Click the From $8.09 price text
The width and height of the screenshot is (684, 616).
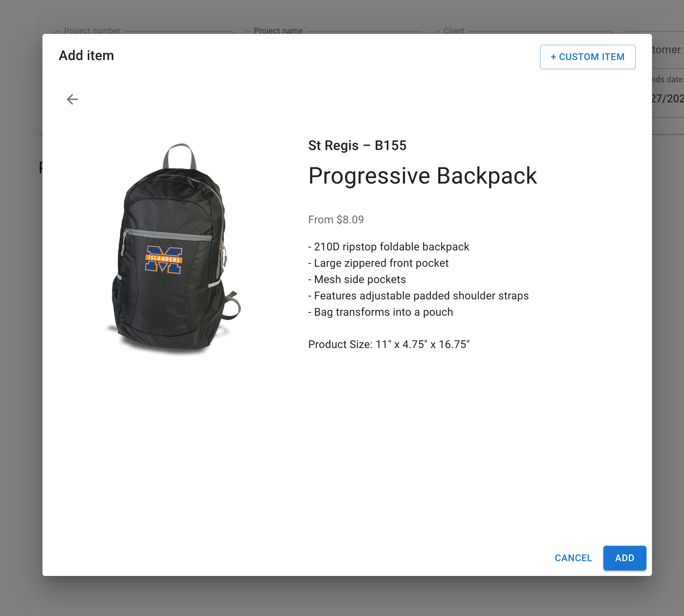point(336,220)
